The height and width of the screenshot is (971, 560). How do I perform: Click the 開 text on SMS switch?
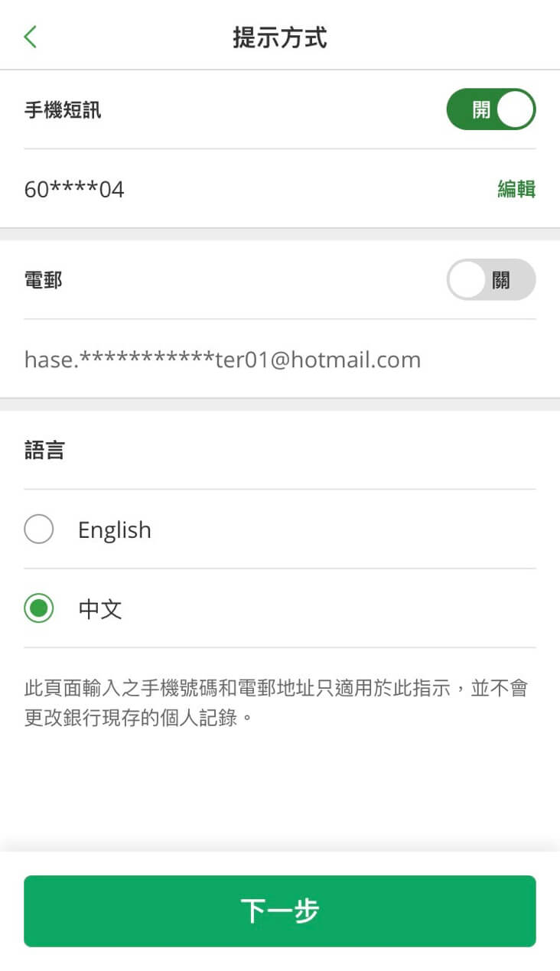481,109
